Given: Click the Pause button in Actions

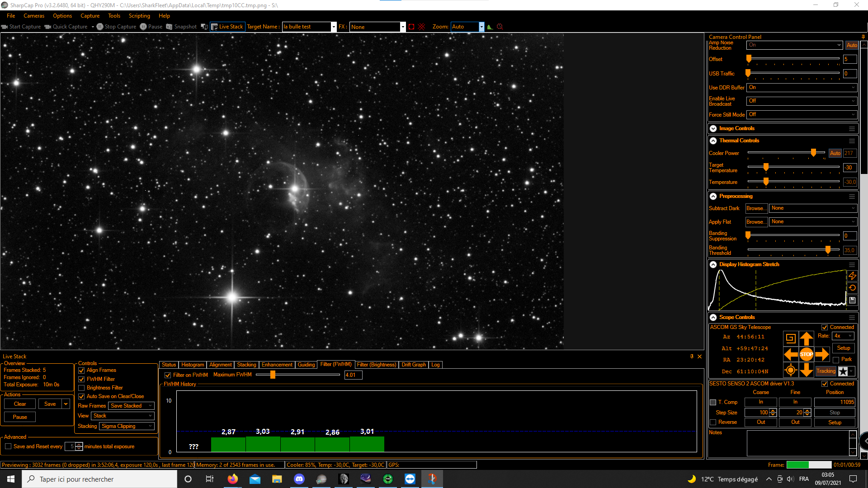Looking at the screenshot, I should (20, 417).
